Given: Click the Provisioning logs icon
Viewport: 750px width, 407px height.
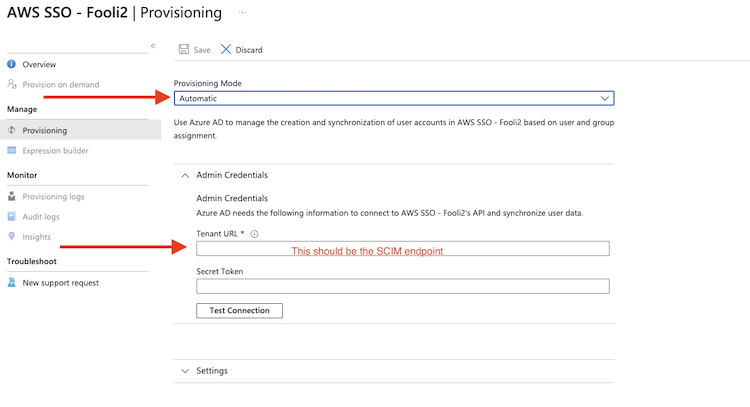Looking at the screenshot, I should [11, 196].
